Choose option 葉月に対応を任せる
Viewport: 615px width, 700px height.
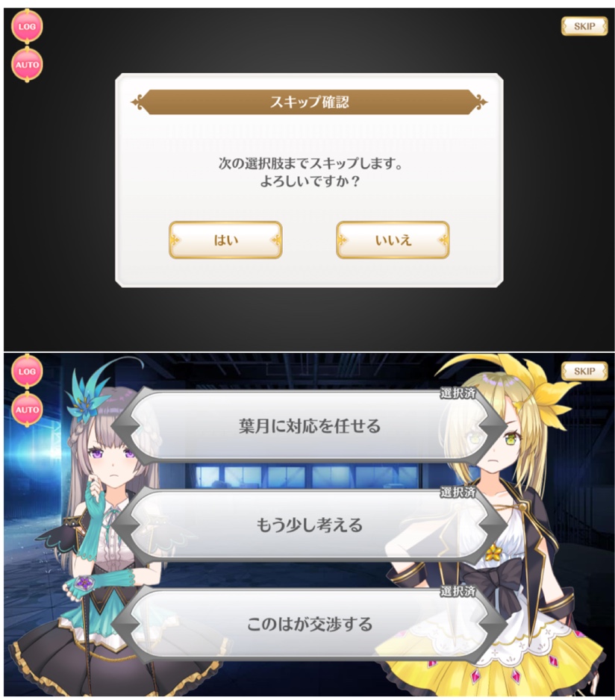coord(309,426)
